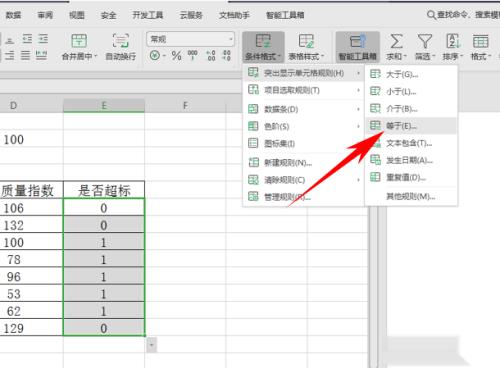The height and width of the screenshot is (368, 500).
Task: Click the 求和 sum icon
Action: click(396, 41)
